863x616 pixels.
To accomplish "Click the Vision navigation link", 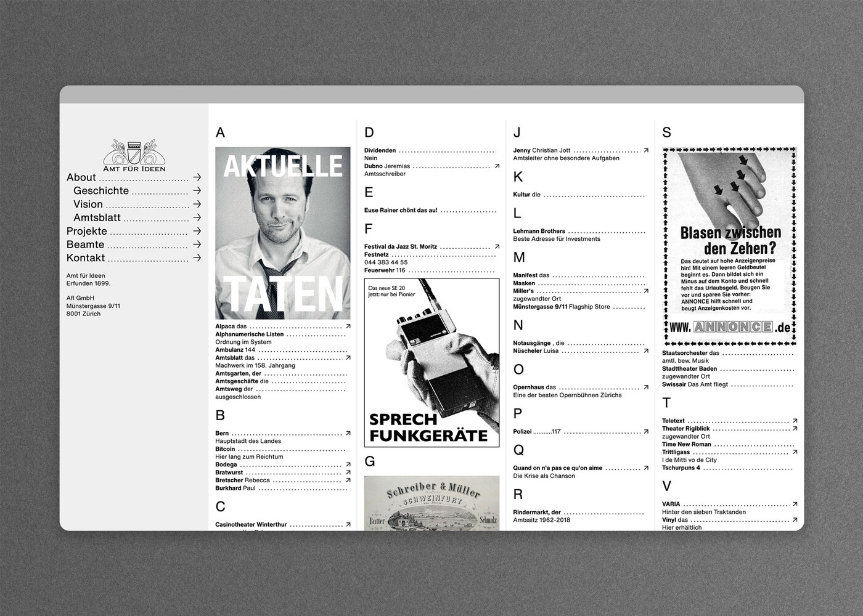I will pos(88,204).
